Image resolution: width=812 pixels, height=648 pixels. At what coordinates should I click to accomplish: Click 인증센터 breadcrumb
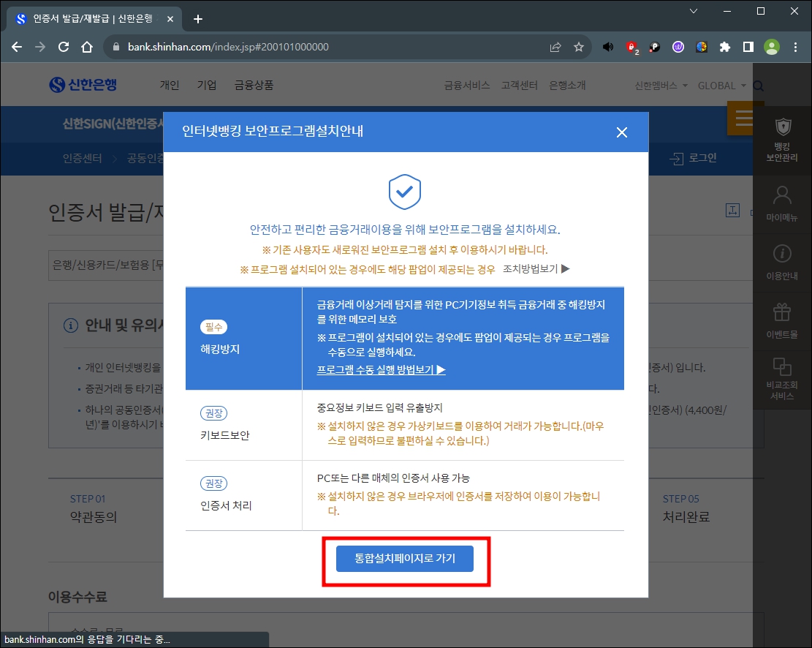coord(83,158)
